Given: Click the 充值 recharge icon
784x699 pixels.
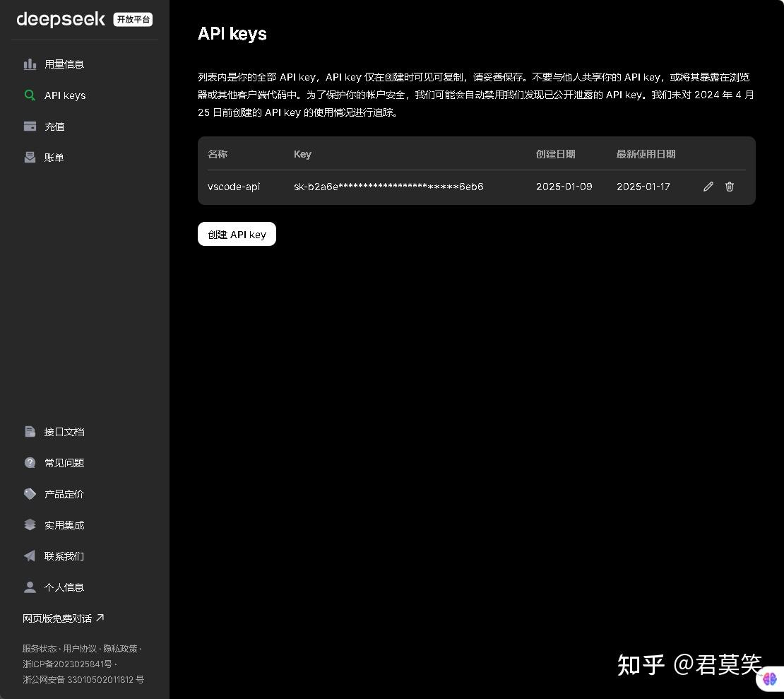Looking at the screenshot, I should (30, 126).
